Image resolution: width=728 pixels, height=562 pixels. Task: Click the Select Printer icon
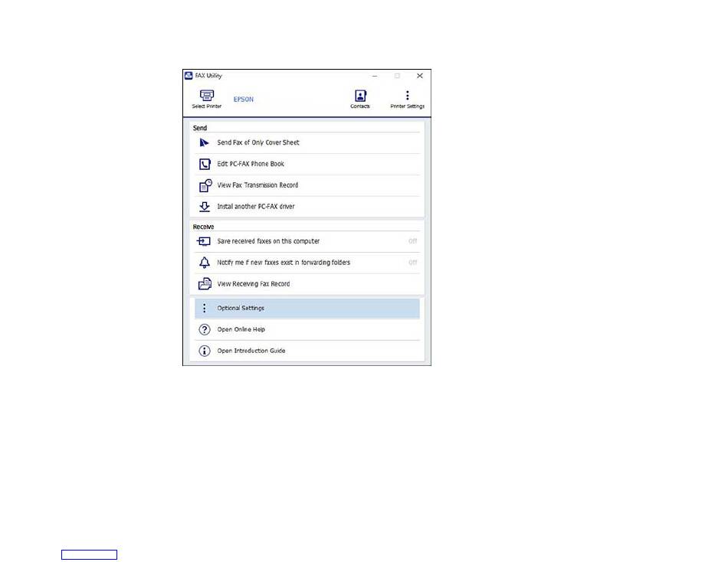click(x=207, y=95)
